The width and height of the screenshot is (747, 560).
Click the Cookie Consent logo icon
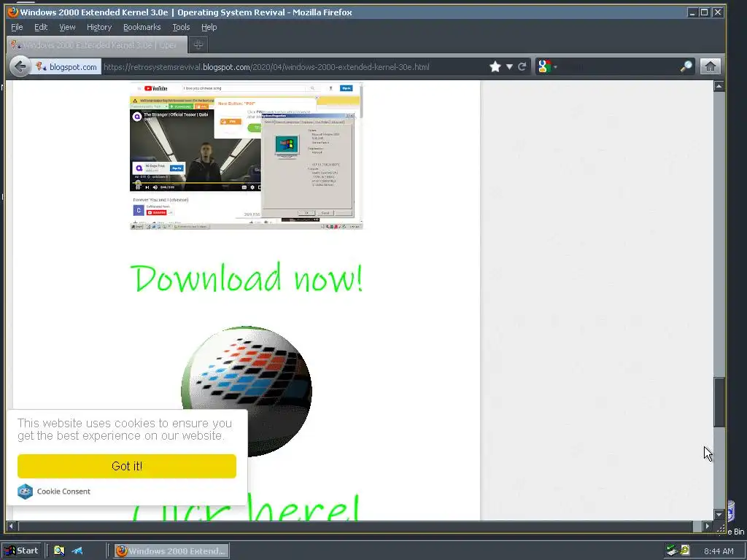[25, 491]
